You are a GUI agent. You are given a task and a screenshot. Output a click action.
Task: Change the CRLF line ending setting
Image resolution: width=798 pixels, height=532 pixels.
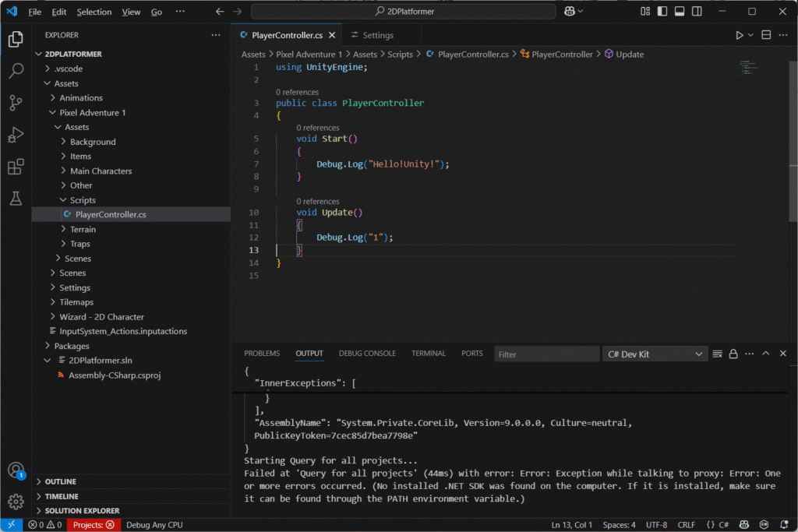pos(686,524)
